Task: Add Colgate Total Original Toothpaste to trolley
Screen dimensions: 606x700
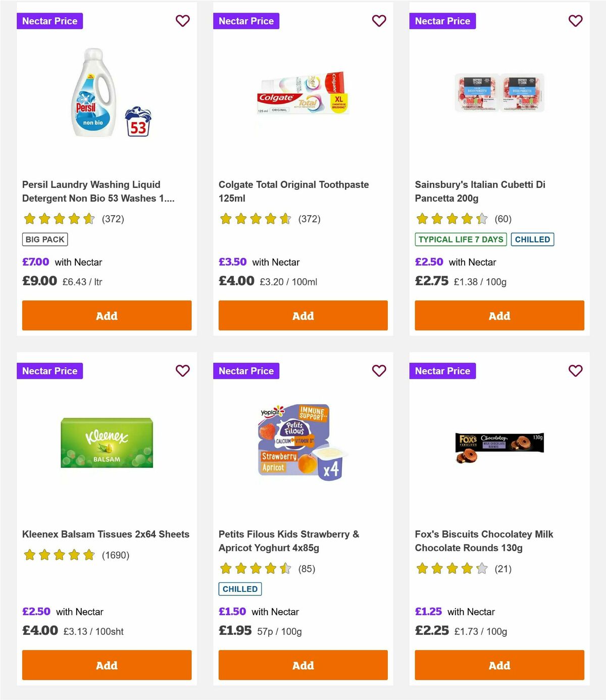Action: click(302, 315)
